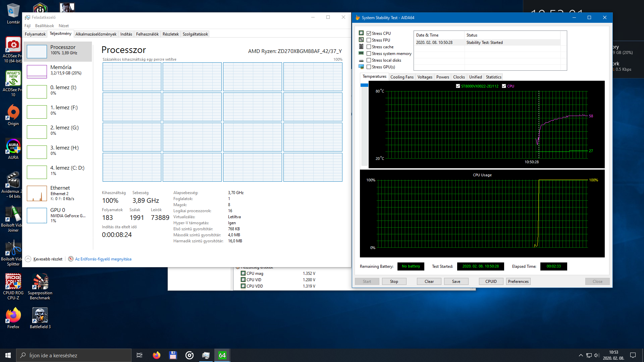Open Firefox desktop shortcut

[13, 318]
